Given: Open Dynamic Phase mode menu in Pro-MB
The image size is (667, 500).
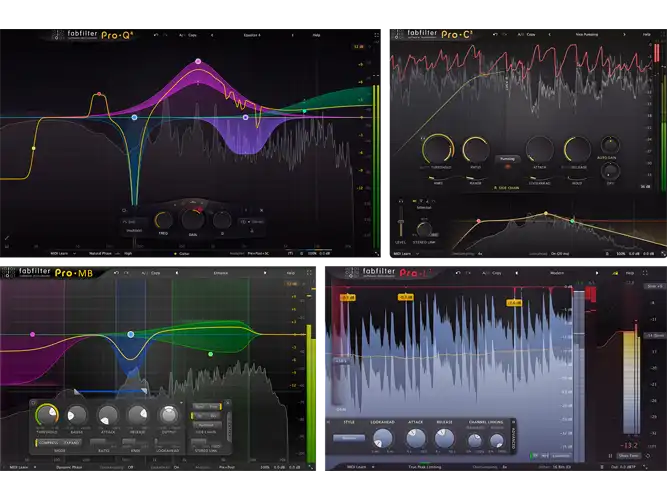Looking at the screenshot, I should click(x=69, y=467).
